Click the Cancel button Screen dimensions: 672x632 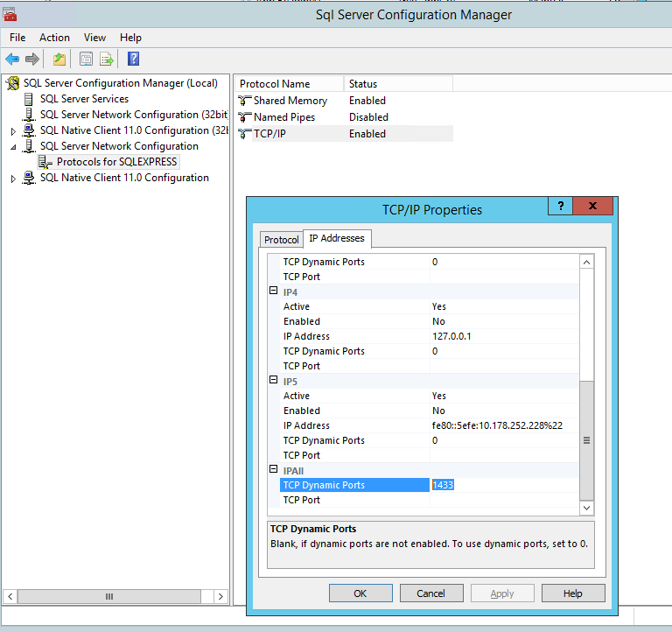[431, 593]
